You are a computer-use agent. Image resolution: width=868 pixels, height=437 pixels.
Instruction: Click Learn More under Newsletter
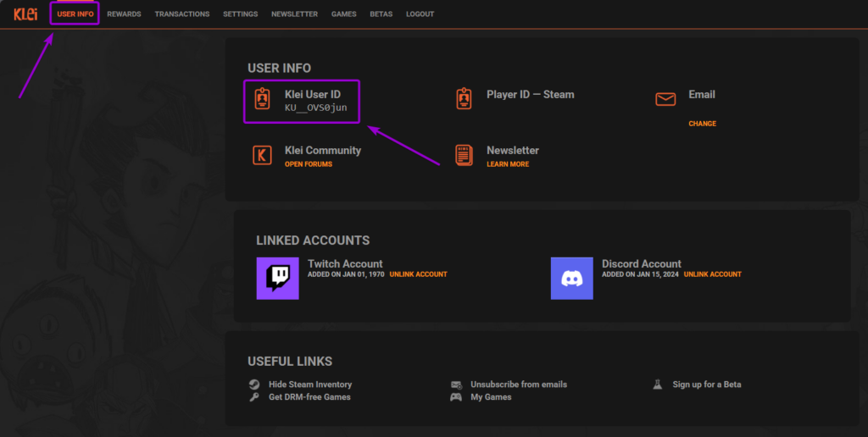coord(508,164)
